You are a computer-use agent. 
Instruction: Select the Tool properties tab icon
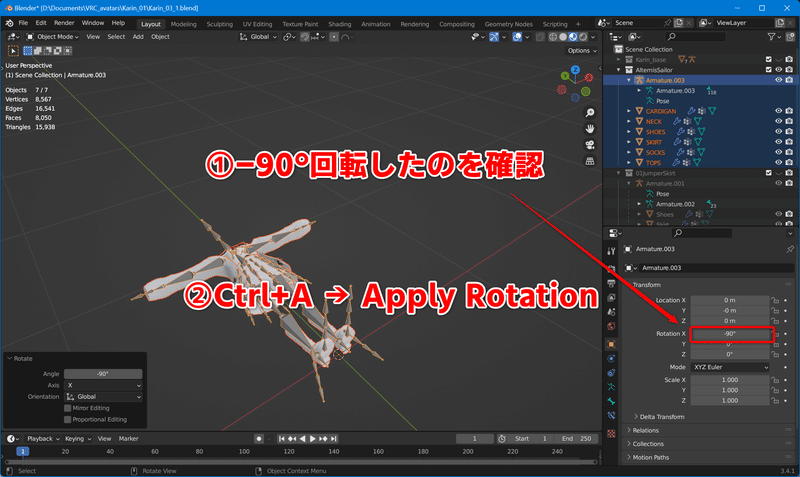611,251
